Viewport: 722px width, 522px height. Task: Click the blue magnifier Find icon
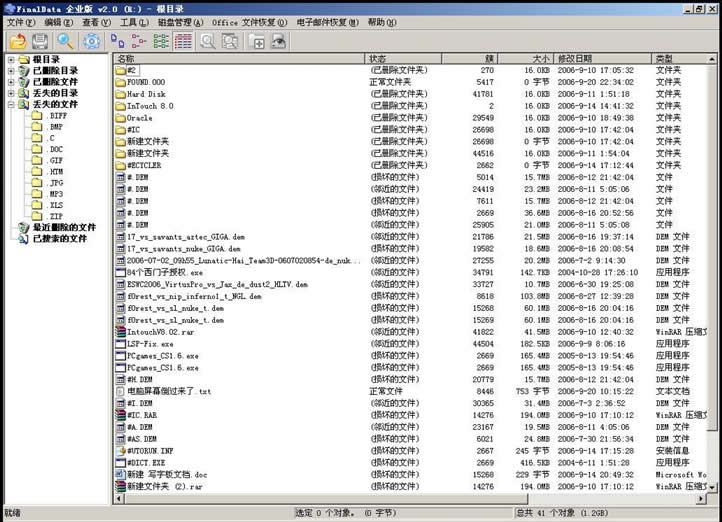(x=65, y=41)
